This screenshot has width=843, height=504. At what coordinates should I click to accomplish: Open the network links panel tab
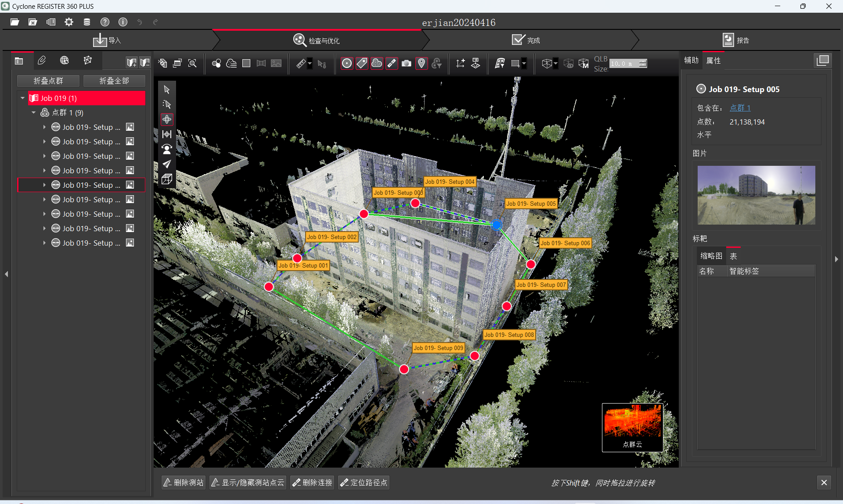pos(88,61)
